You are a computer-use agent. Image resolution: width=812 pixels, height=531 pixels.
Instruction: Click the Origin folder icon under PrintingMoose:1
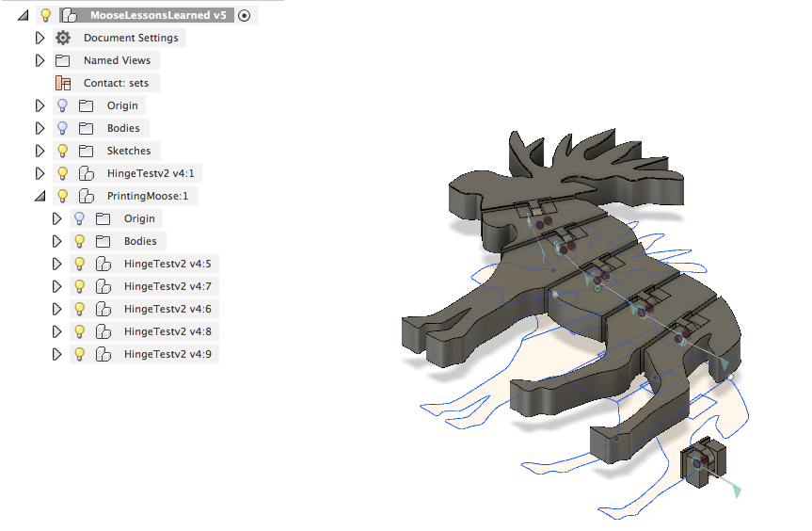[x=103, y=218]
